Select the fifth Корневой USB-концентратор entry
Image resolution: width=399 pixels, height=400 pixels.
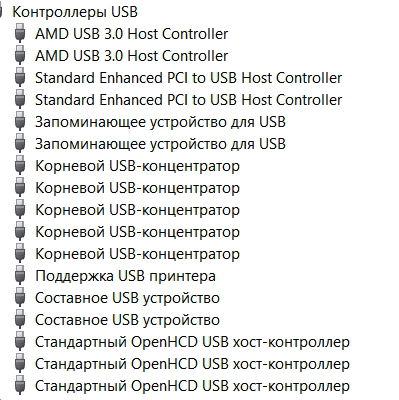137,254
